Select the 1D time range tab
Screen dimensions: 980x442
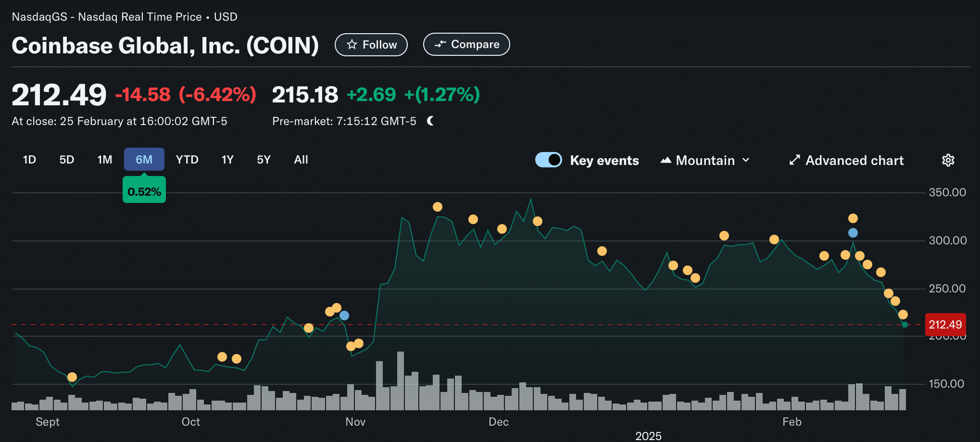coord(29,160)
